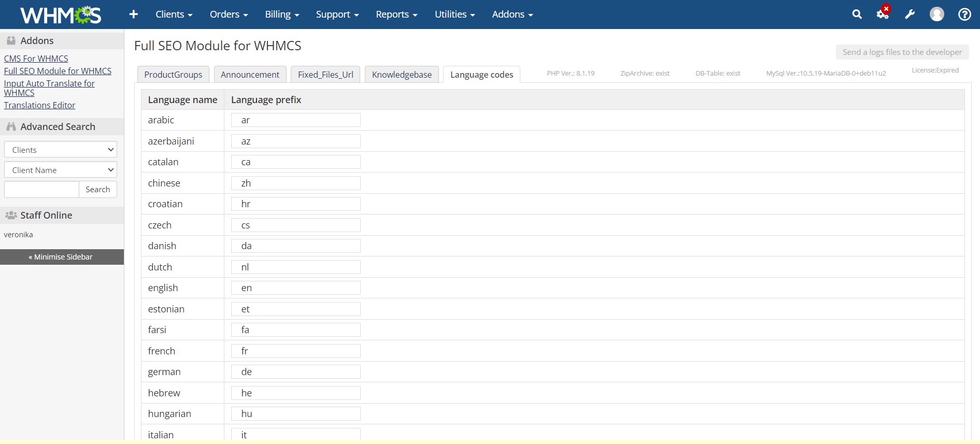Open the user account avatar icon
980x444 pixels.
[937, 14]
